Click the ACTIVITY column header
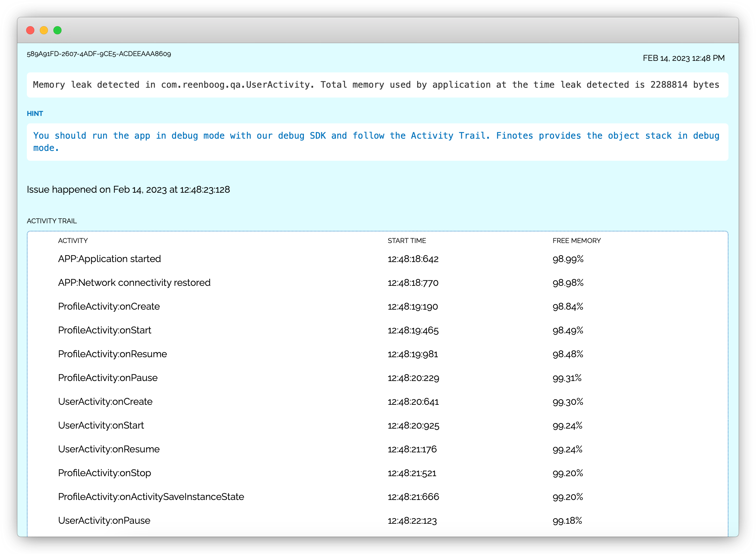Viewport: 756px width, 554px height. coord(73,241)
